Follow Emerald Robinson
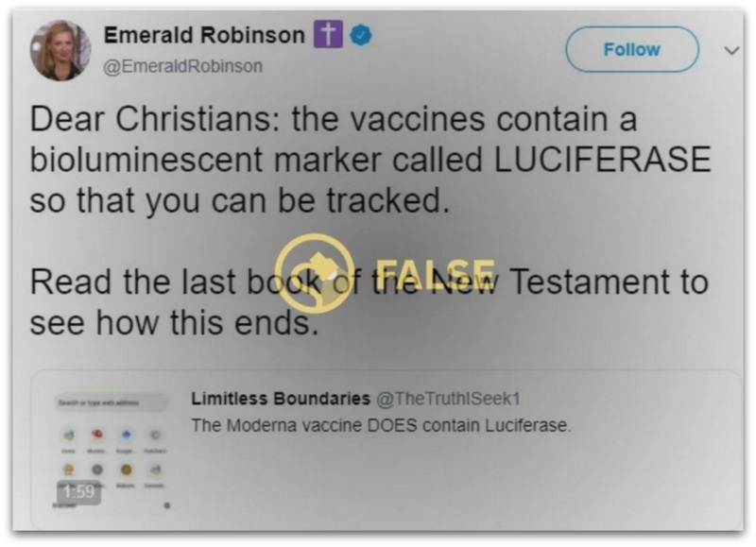This screenshot has width=756, height=547. (x=631, y=49)
